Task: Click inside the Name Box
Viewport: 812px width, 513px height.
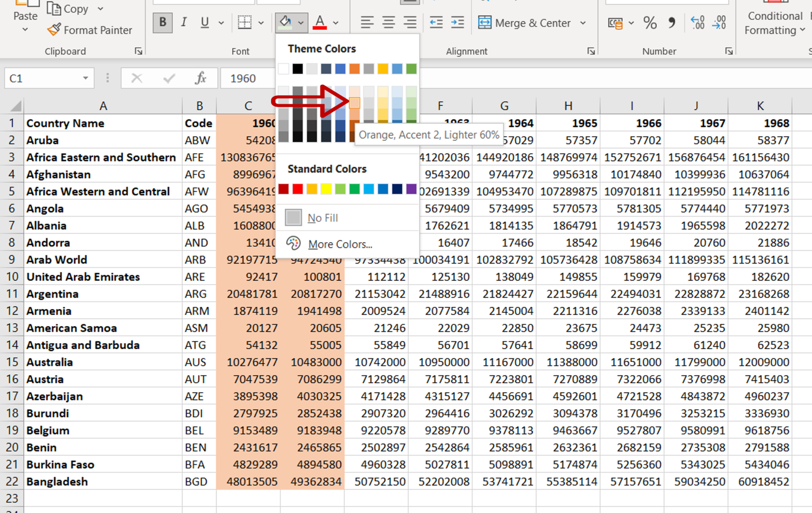Action: 44,78
